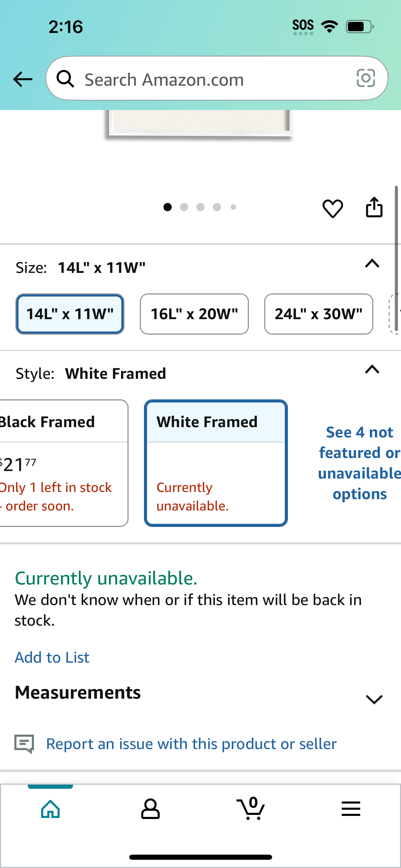Open See 4 not featured options link
401x868 pixels.
[360, 463]
